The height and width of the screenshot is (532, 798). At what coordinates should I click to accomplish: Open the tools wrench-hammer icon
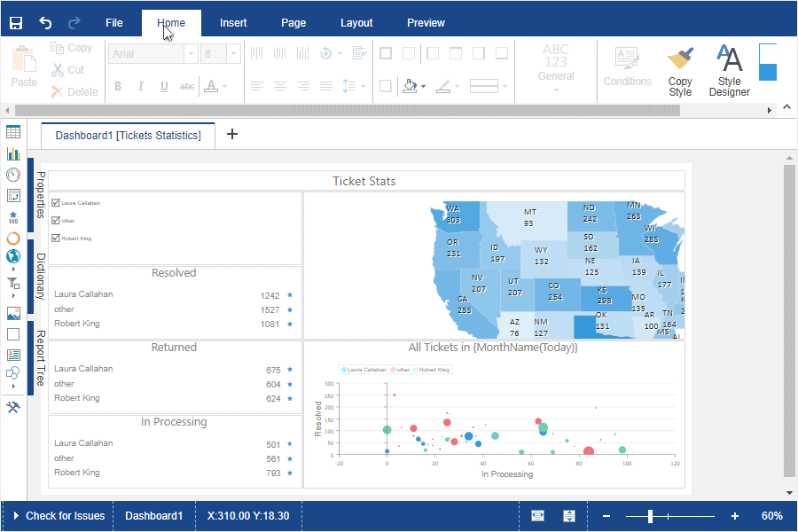point(13,407)
